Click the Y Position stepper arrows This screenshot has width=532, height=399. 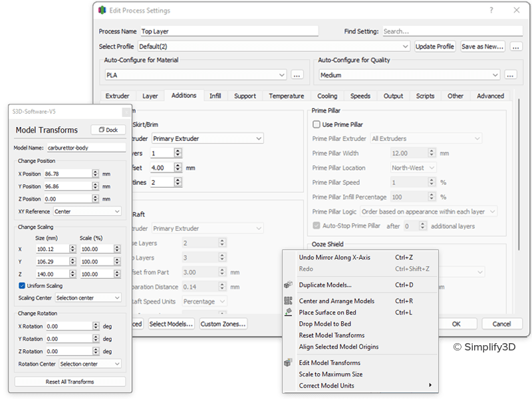pos(95,186)
